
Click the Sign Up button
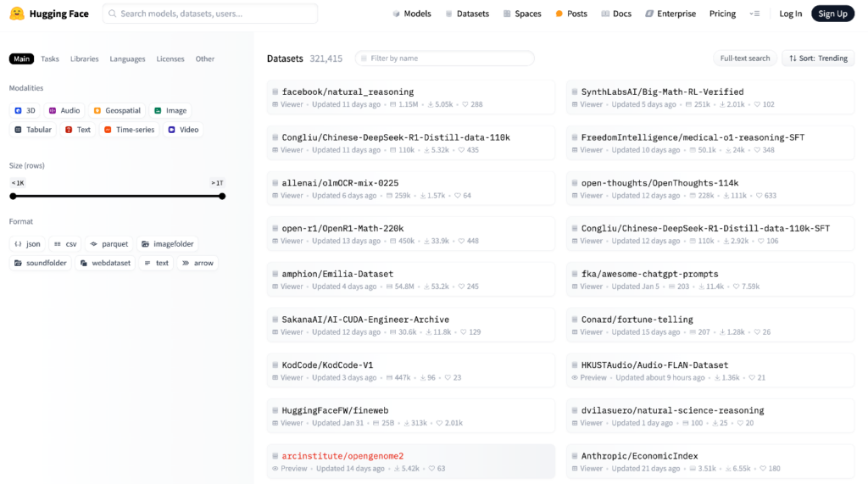point(832,14)
